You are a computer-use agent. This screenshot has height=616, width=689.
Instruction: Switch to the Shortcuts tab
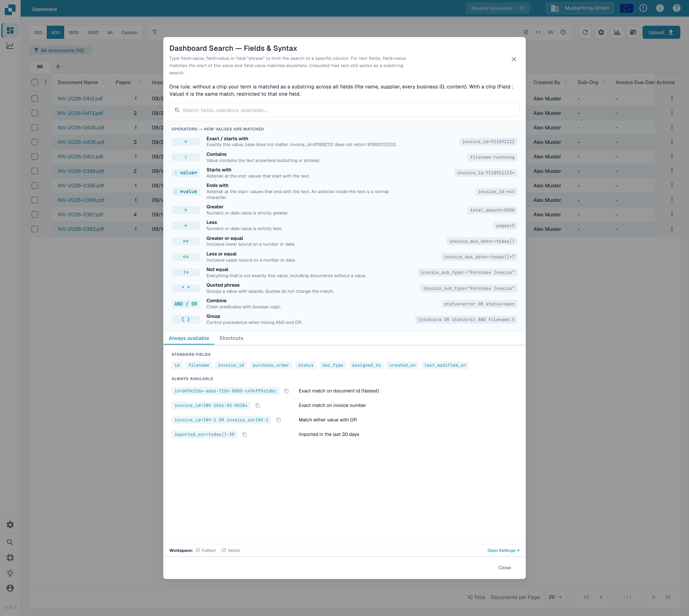(x=231, y=338)
